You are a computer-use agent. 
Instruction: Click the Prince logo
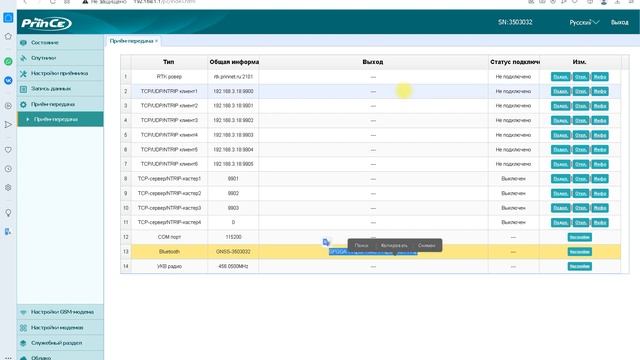point(46,23)
